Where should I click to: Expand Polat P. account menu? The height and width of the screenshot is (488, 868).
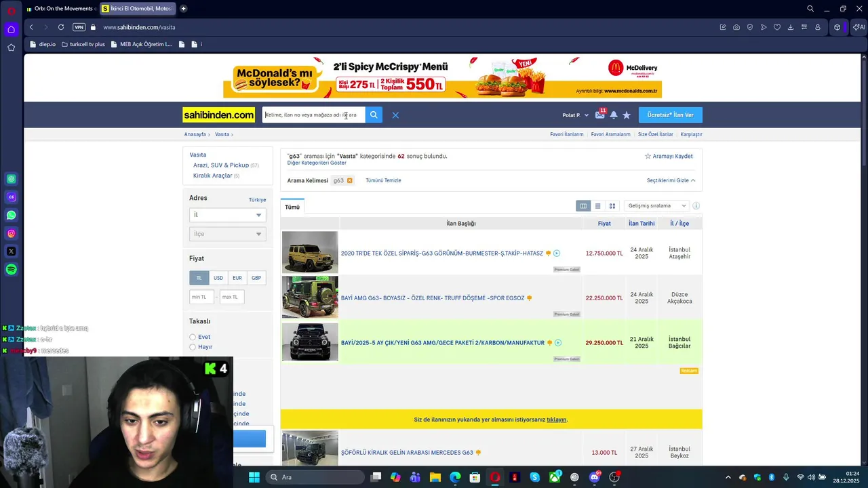point(575,115)
